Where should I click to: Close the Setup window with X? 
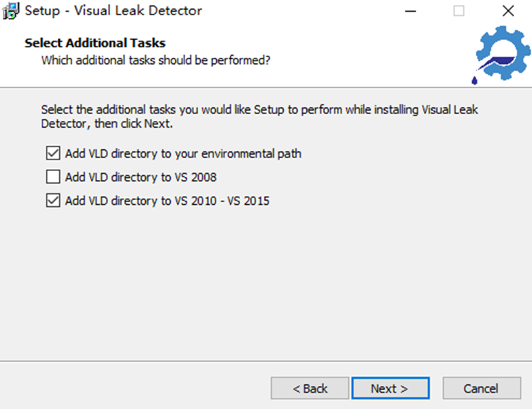[x=508, y=11]
